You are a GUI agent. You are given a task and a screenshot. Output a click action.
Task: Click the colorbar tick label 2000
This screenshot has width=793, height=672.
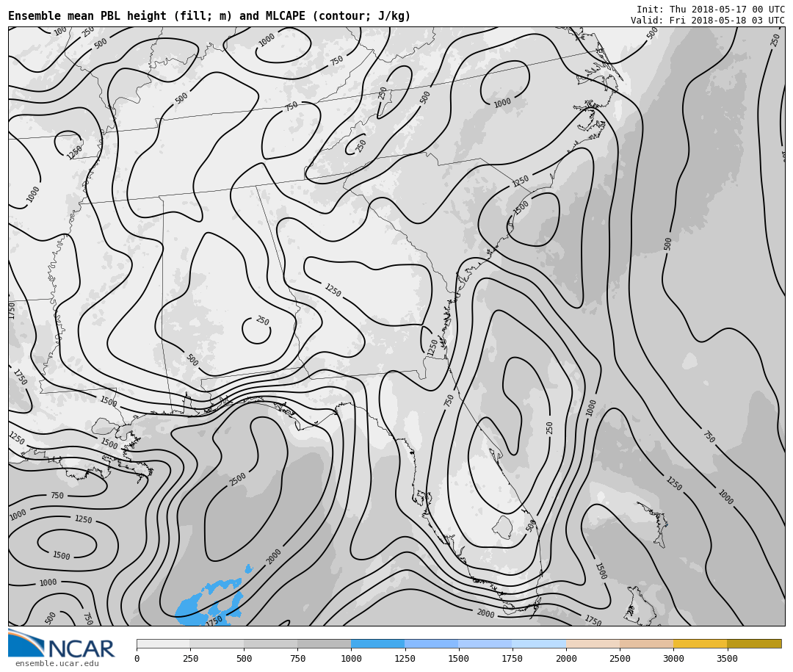coord(566,658)
